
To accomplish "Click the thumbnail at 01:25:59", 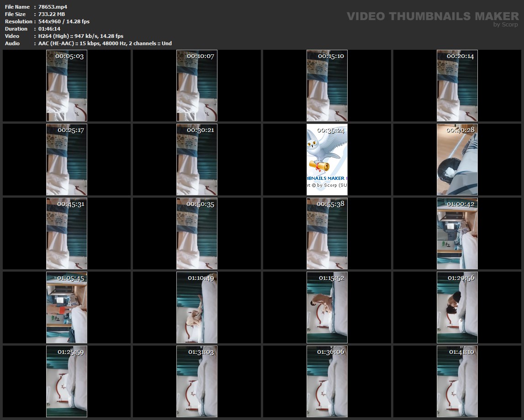I will (67, 382).
